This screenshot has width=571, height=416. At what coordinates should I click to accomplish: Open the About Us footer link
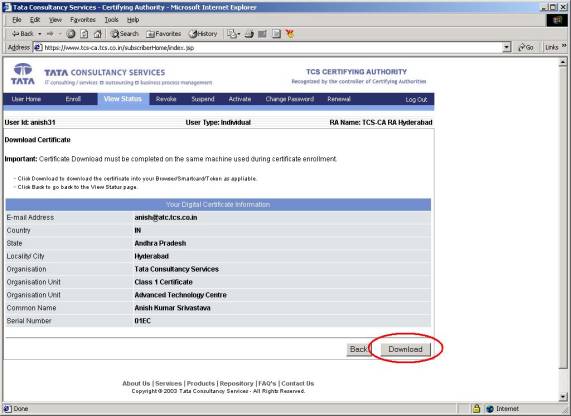136,383
